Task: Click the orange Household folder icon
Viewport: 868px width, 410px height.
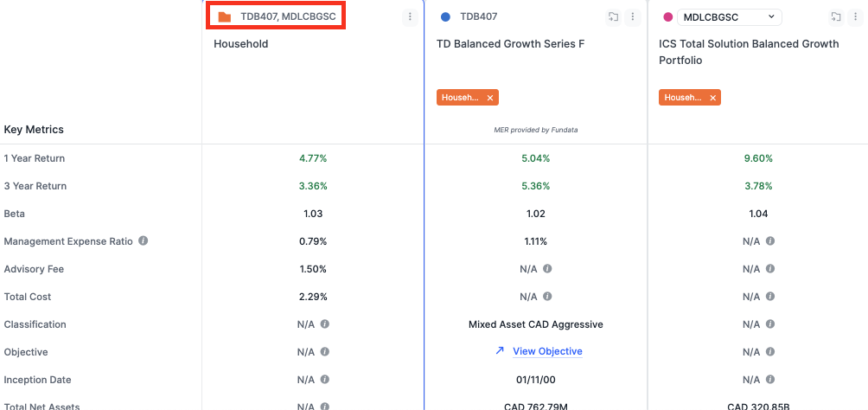Action: (x=224, y=17)
